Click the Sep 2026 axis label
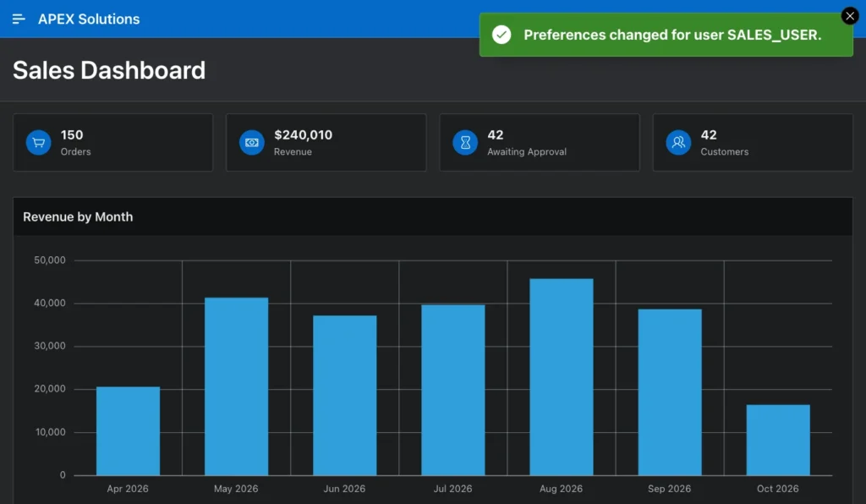Screen dimensions: 866x504 click(x=670, y=489)
